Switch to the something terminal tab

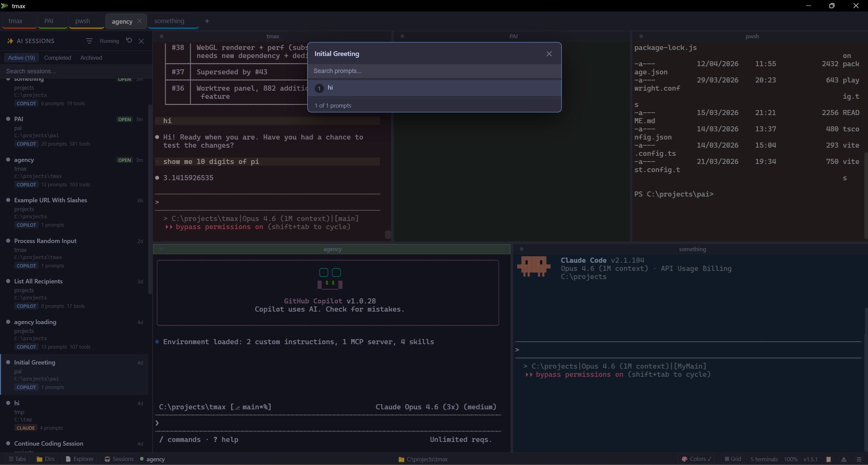click(x=170, y=21)
